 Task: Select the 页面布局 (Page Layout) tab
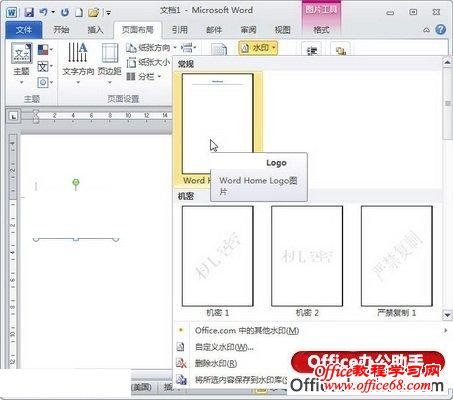[137, 30]
